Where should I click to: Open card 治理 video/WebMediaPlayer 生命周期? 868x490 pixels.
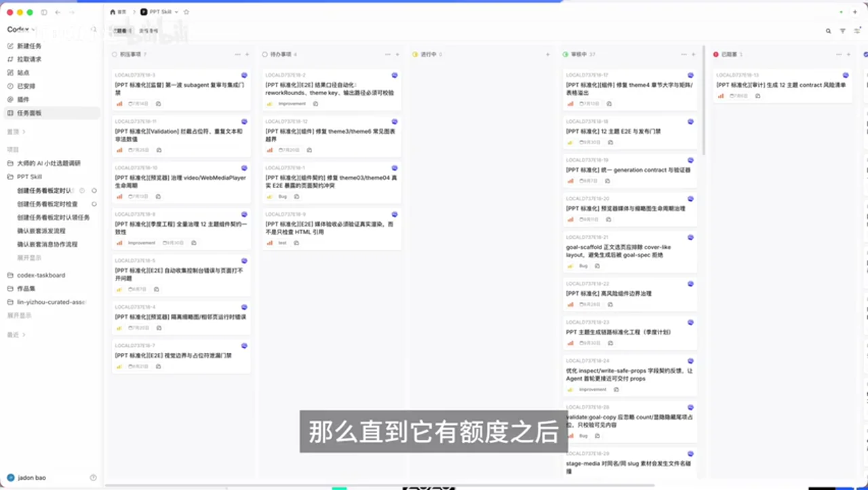pos(181,181)
